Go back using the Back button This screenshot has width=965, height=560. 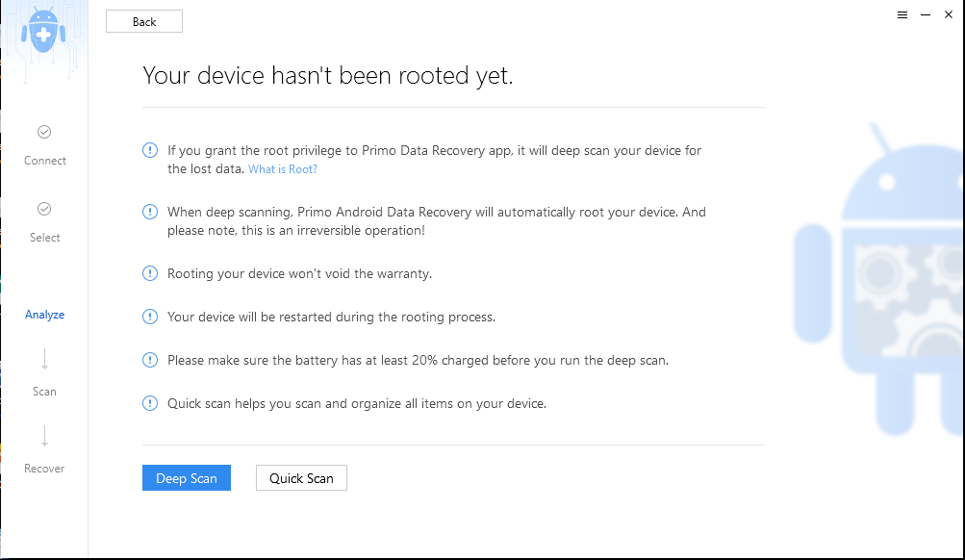[143, 20]
